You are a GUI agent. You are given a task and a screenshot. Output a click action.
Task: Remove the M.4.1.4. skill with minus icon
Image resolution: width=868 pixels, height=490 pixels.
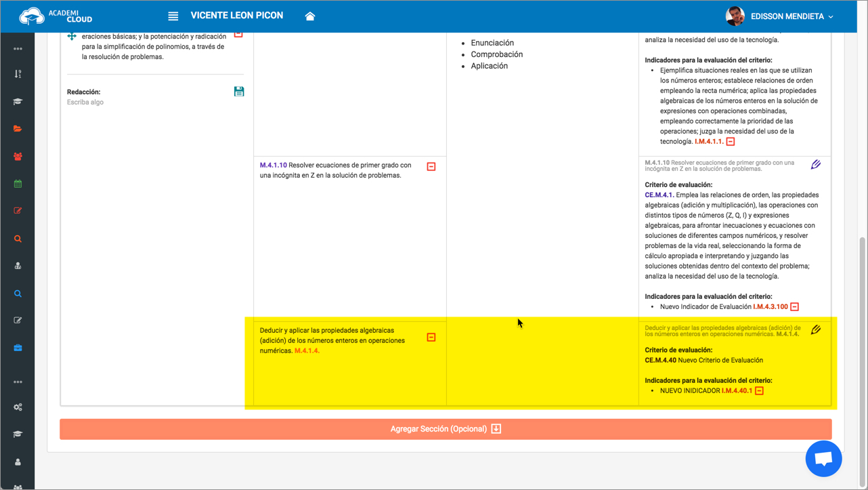[431, 338]
